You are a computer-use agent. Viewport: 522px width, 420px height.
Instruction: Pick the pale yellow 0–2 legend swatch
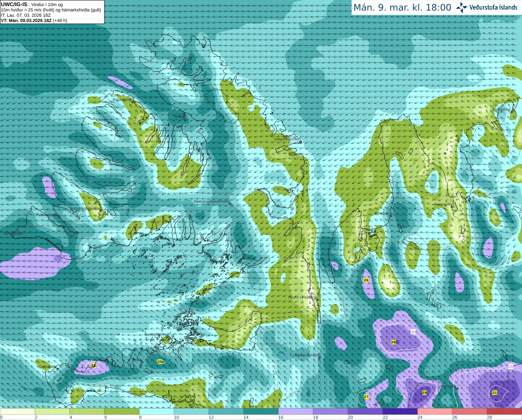coord(17,411)
